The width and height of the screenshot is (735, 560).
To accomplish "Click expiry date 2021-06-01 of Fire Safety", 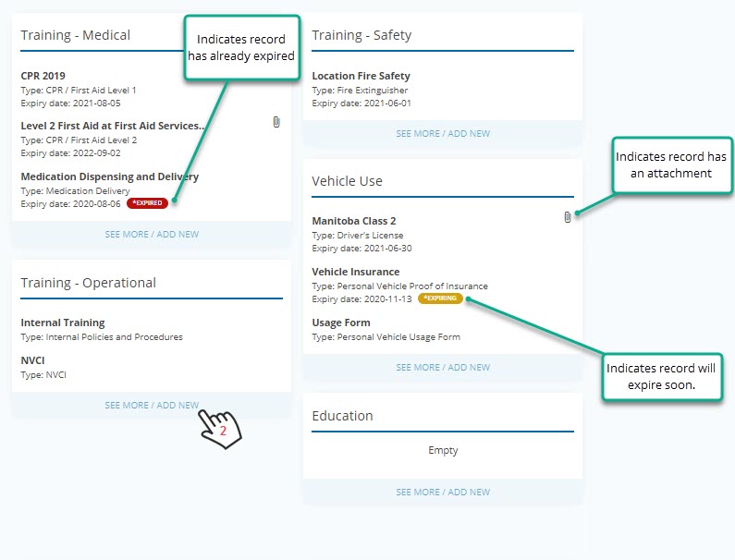I will point(361,103).
